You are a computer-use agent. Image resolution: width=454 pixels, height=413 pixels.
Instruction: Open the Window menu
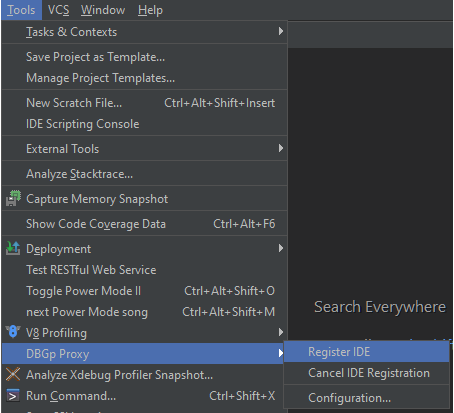tap(103, 10)
